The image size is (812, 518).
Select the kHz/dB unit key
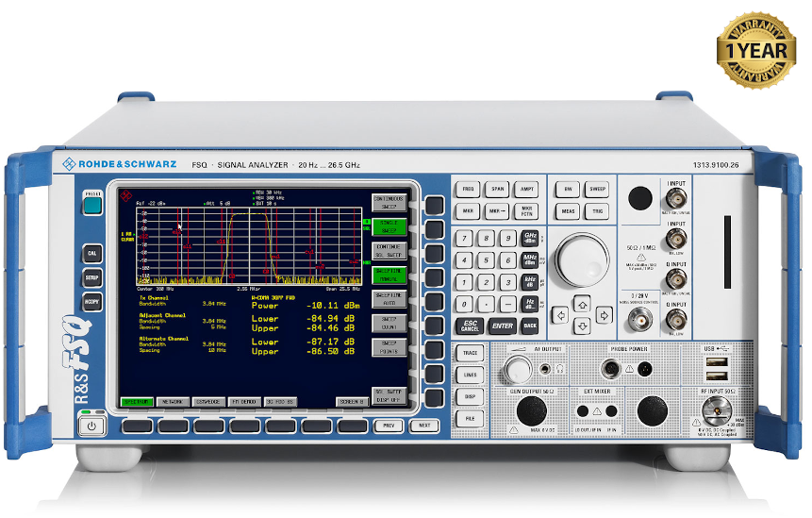click(530, 282)
